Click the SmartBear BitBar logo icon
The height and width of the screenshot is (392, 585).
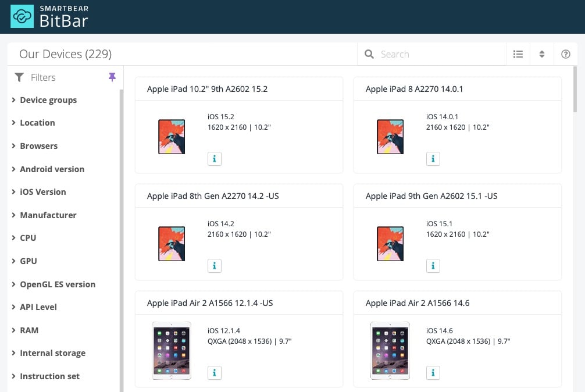[x=22, y=16]
